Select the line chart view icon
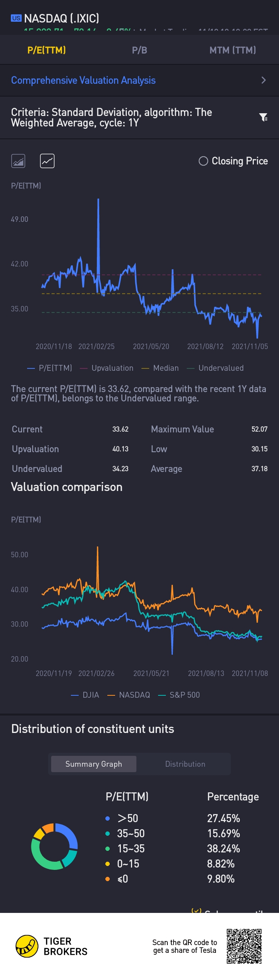The height and width of the screenshot is (980, 279). coord(47,161)
